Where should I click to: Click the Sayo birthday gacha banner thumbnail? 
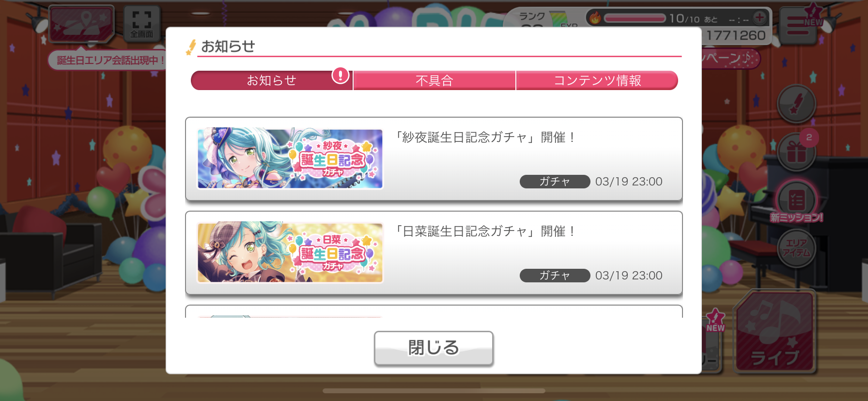(290, 158)
